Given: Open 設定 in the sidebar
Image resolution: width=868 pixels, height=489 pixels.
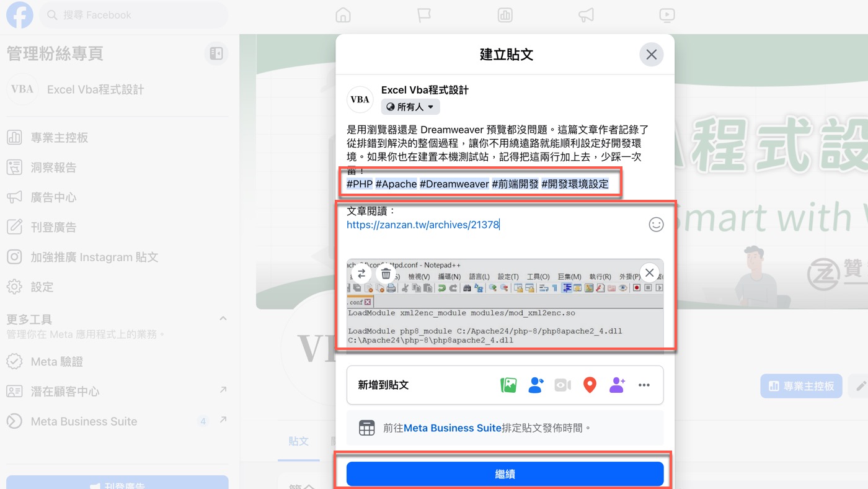Looking at the screenshot, I should 117,287.
